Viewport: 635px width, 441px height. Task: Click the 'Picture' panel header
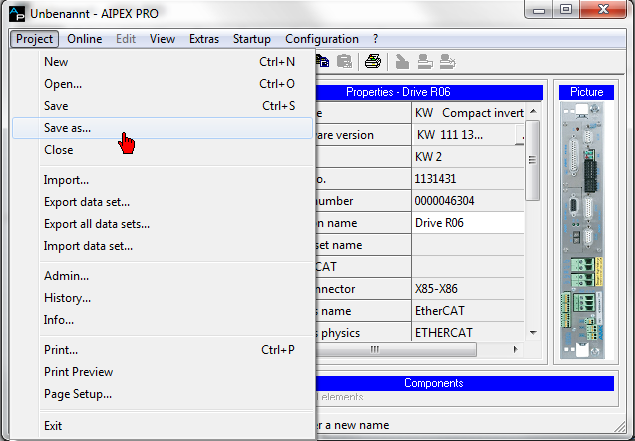coord(586,92)
